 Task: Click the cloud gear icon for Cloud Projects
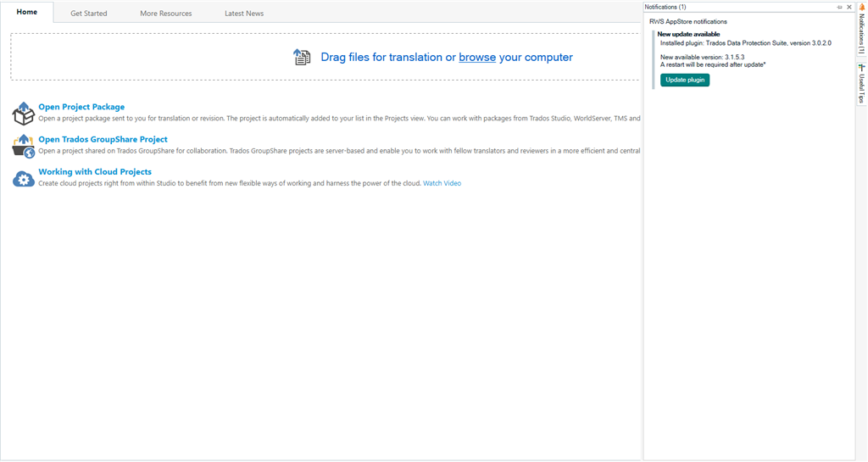coord(23,179)
